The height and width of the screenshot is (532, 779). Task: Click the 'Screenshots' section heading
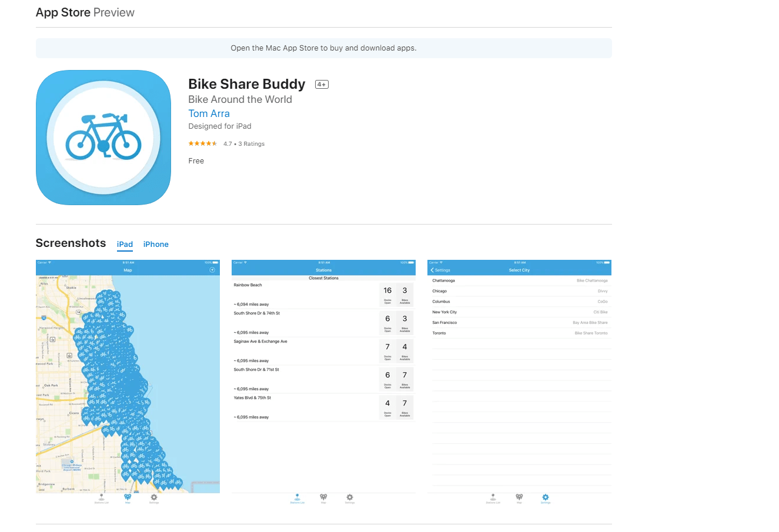71,243
